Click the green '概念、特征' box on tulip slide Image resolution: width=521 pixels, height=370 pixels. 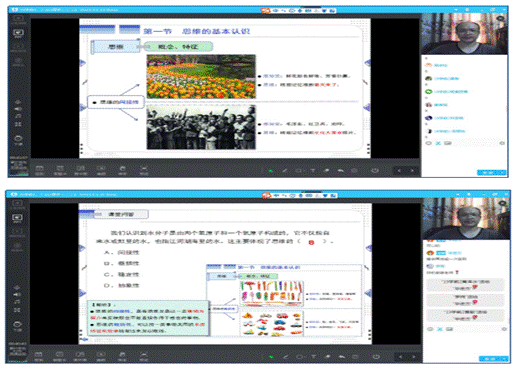point(178,47)
